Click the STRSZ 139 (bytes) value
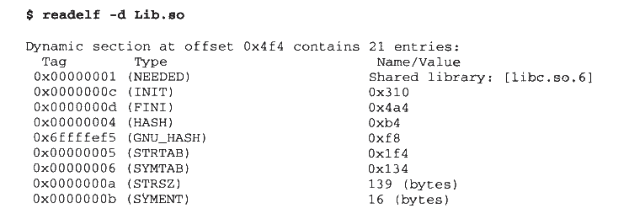The width and height of the screenshot is (644, 217). coord(413,184)
